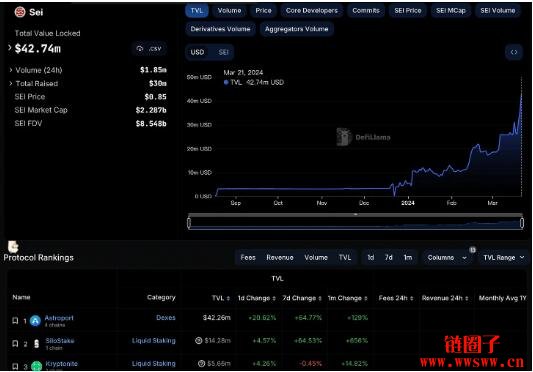Bookmark the Kryptonite protocol row

coord(15,366)
